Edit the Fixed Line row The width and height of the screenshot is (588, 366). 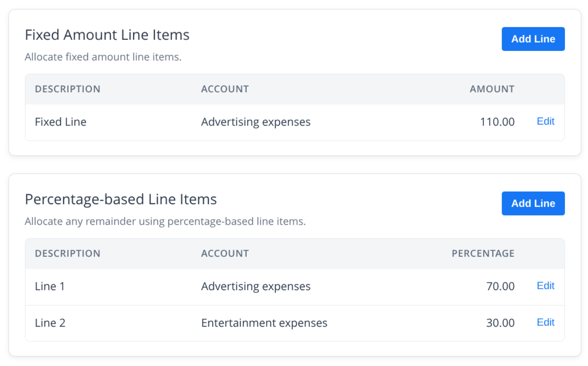(x=545, y=121)
